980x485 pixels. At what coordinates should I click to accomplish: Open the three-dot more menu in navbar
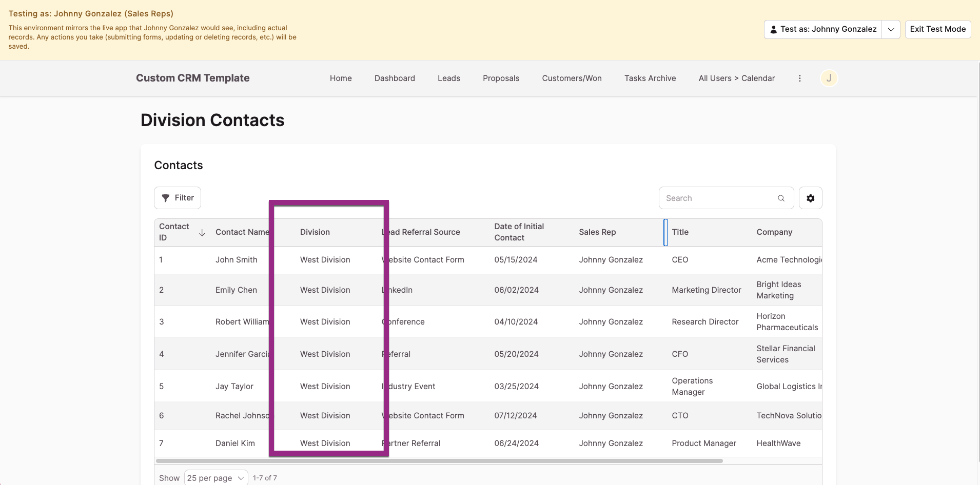coord(799,78)
